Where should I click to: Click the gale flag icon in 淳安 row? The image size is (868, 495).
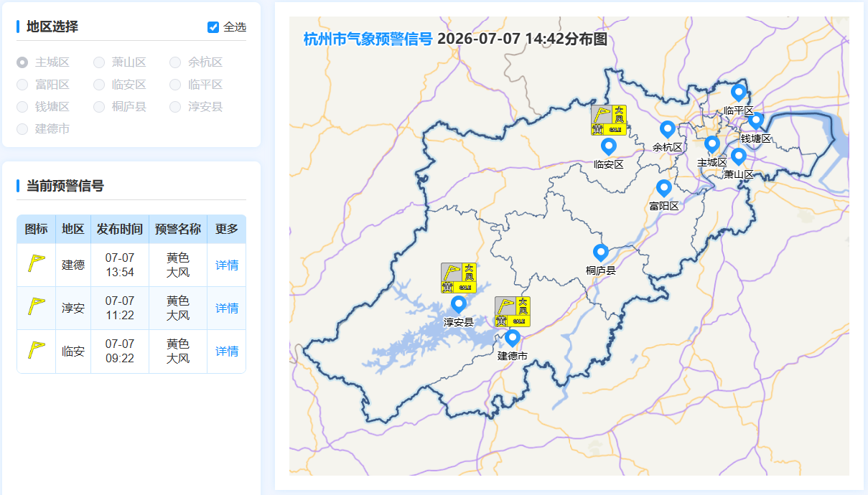[36, 307]
